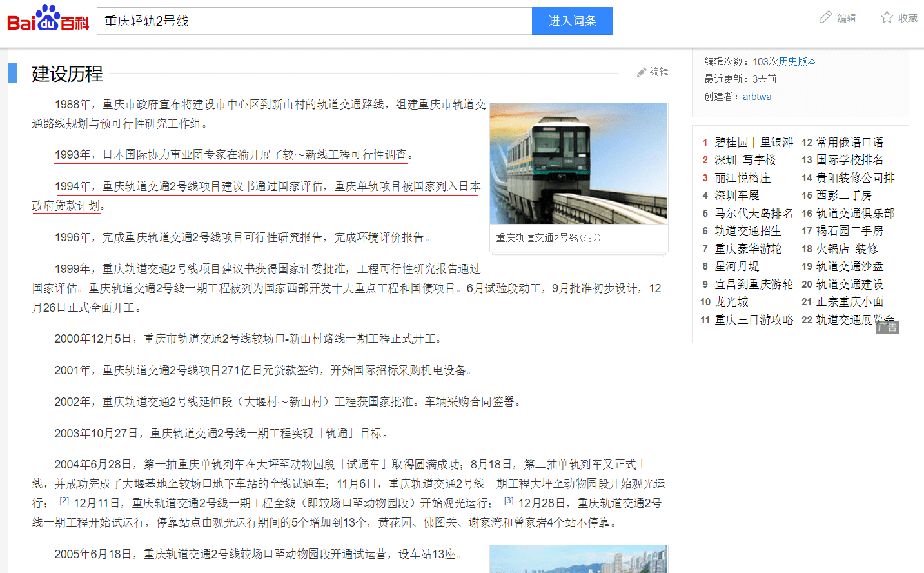924x573 pixels.
Task: Open ad link 轨道交通沙盘
Action: (850, 266)
